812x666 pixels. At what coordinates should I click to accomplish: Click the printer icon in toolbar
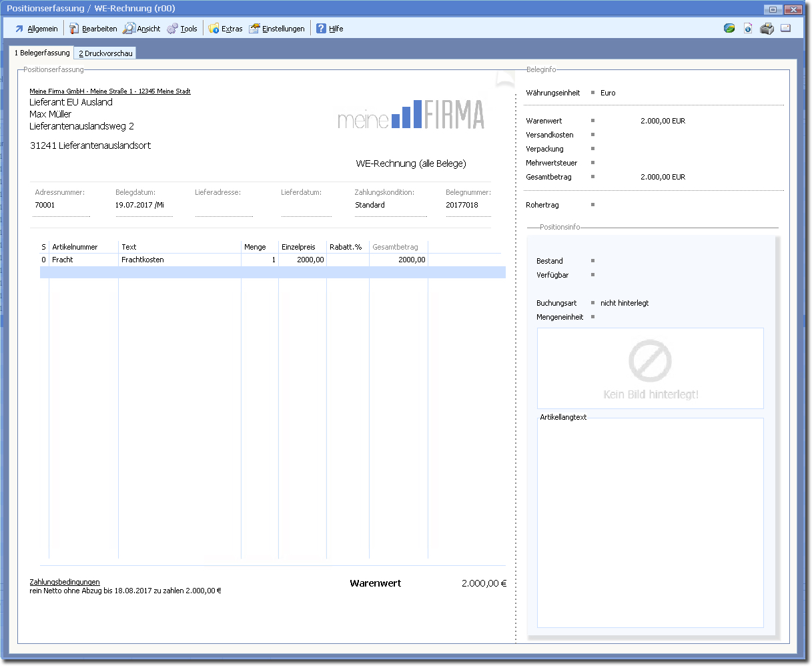click(x=767, y=29)
